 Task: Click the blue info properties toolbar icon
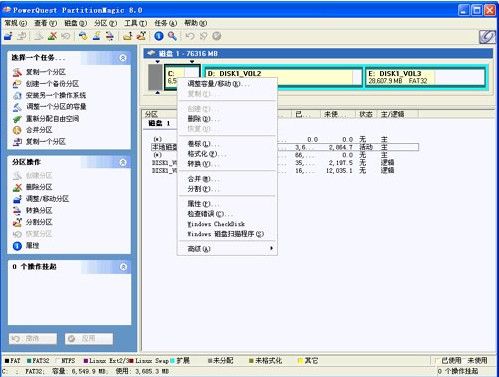[x=159, y=36]
